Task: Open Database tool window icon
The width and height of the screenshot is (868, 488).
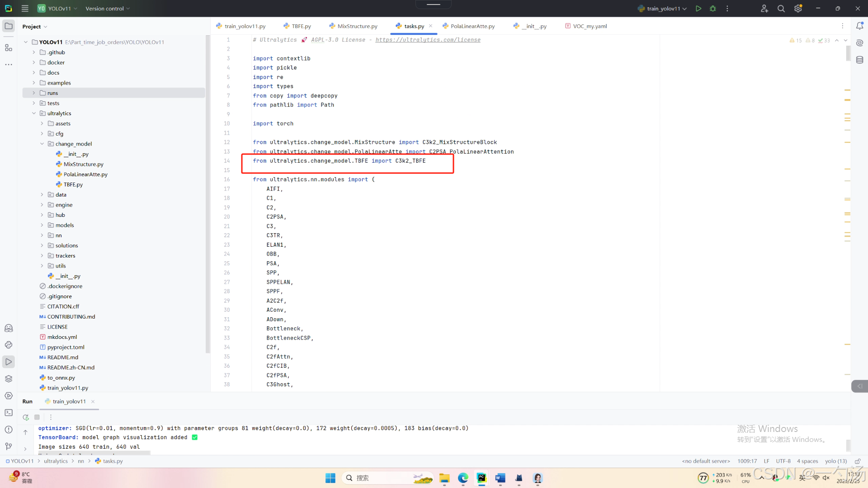Action: coord(859,60)
